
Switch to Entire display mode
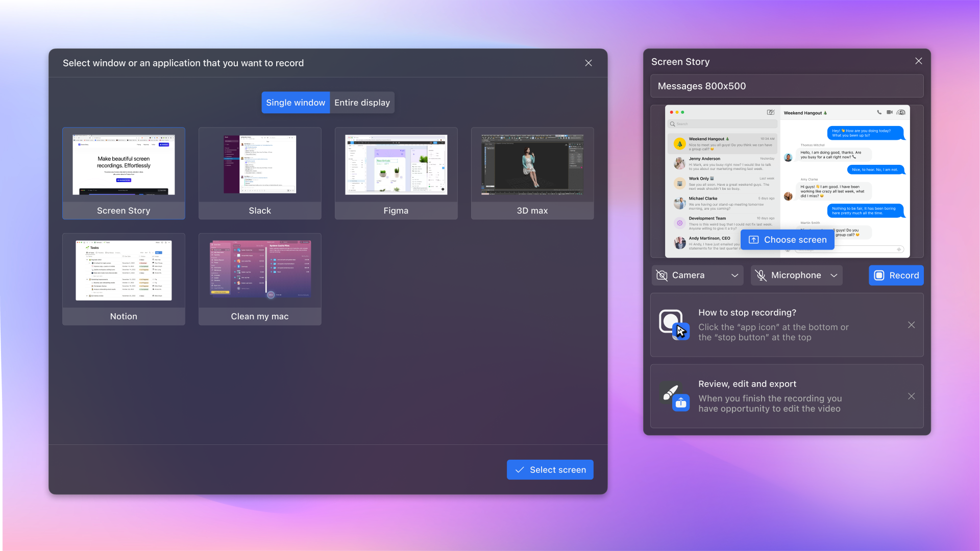point(362,102)
